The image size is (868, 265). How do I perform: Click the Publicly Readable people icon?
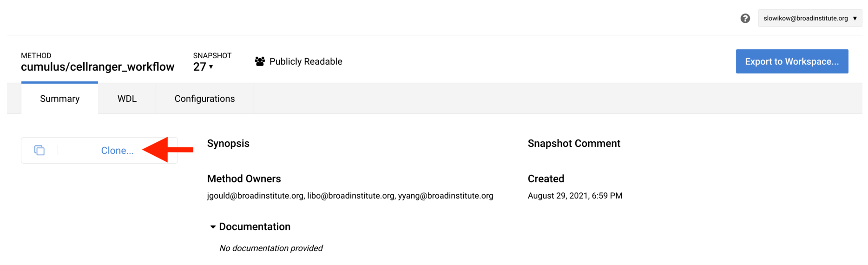260,61
